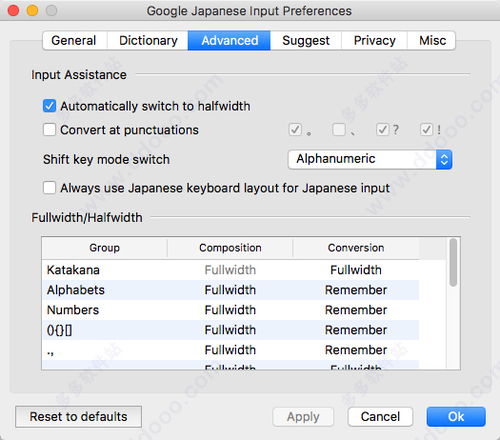Screen dimensions: 500x440
Task: Change Katakana Conversion Fullwidth cell
Action: [356, 270]
